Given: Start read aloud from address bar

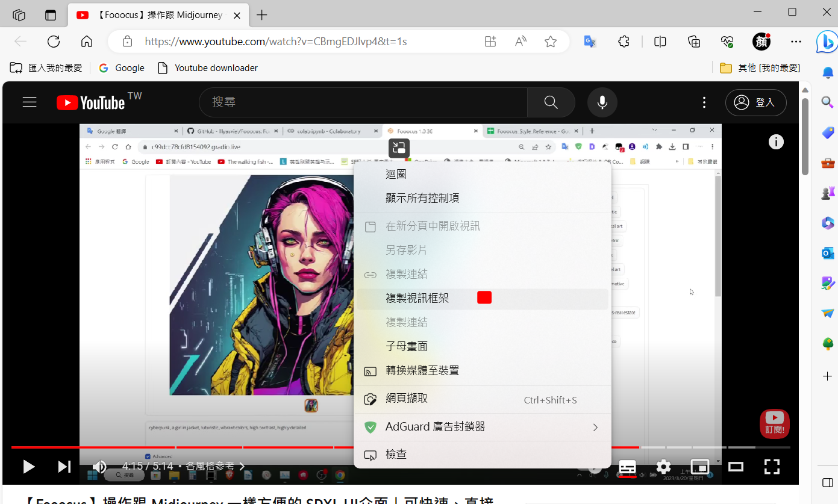Looking at the screenshot, I should [x=521, y=42].
